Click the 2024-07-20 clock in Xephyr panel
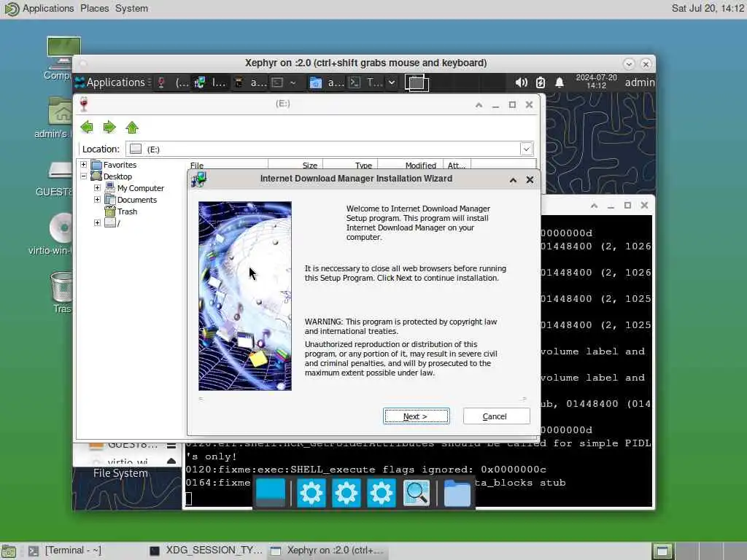 596,82
